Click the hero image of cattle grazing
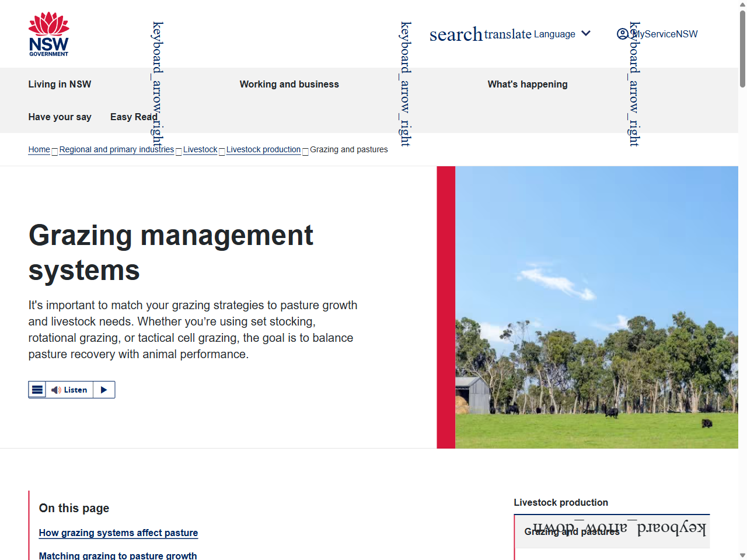Viewport: 747px width, 560px height. pyautogui.click(x=595, y=307)
